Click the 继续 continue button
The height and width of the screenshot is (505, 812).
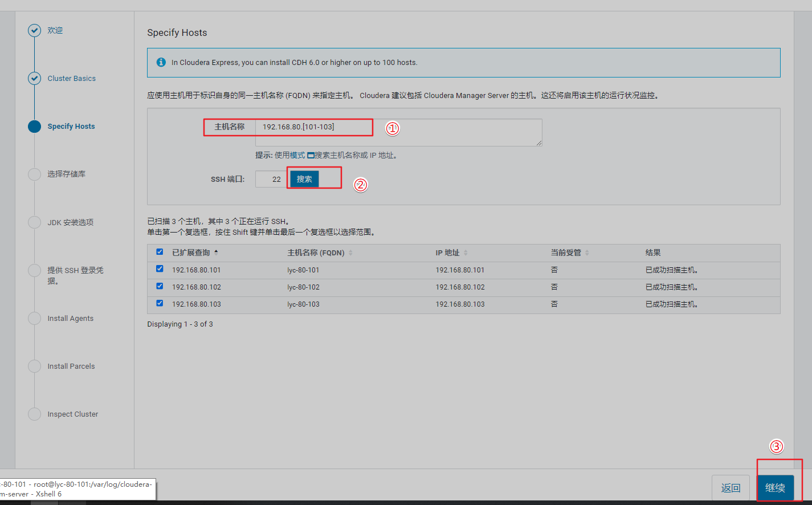tap(775, 488)
